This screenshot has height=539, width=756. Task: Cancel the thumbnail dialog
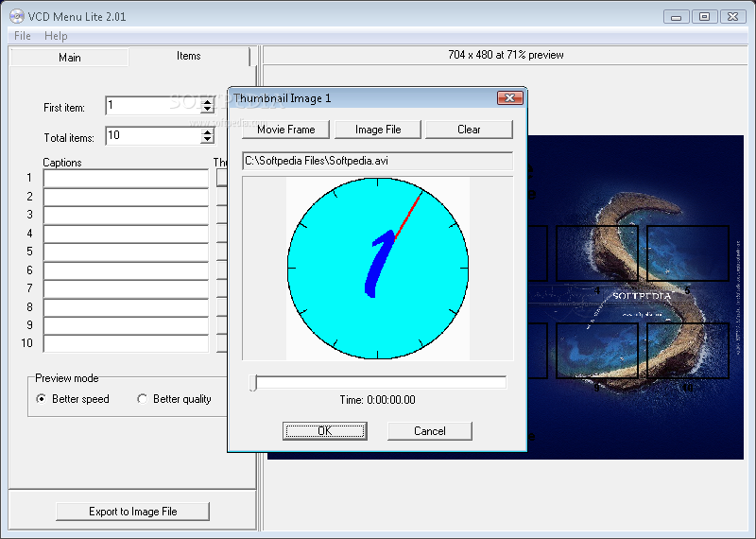pyautogui.click(x=430, y=431)
